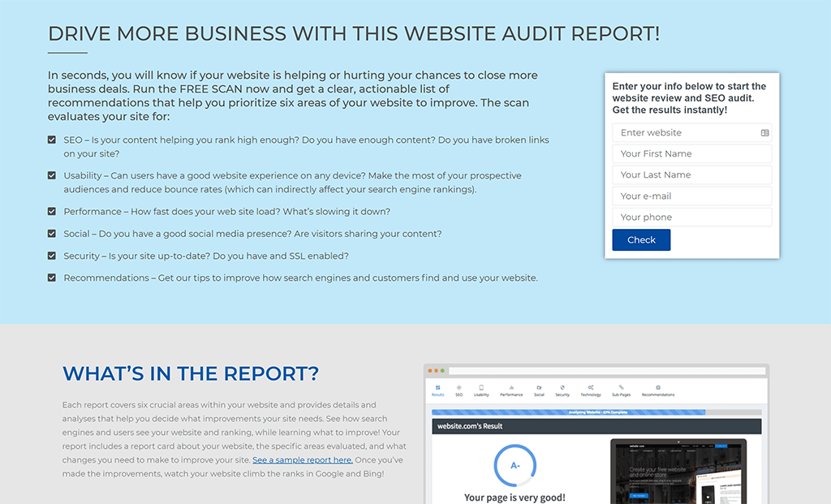Click the Sub-Pages link icon
831x504 pixels.
point(621,388)
